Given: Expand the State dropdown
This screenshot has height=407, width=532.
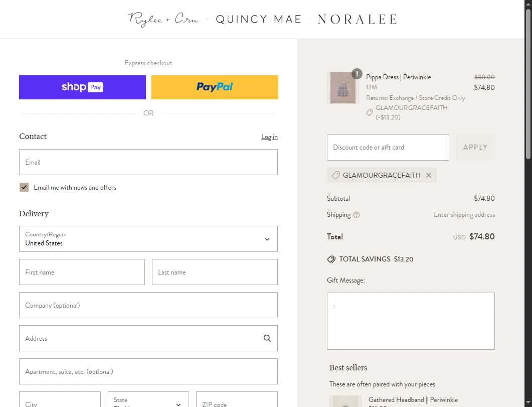Looking at the screenshot, I should pyautogui.click(x=148, y=399).
